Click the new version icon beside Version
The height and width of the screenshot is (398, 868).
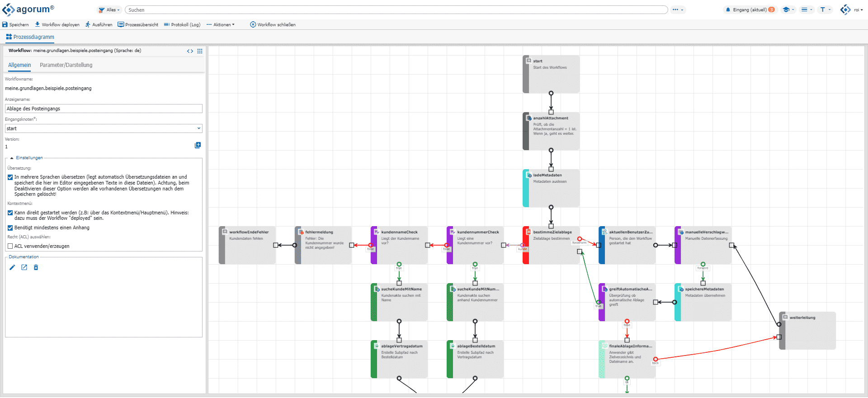click(198, 145)
